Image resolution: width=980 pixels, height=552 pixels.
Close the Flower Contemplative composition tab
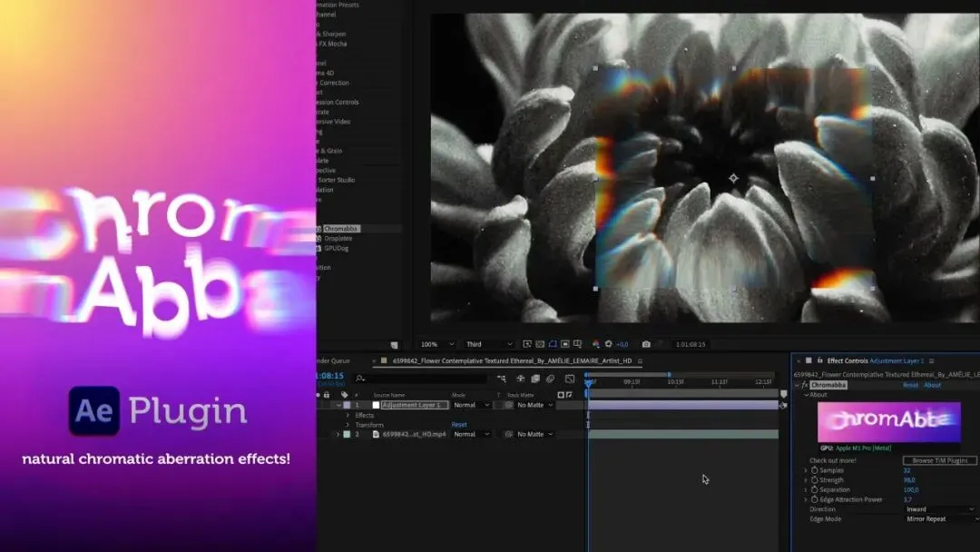point(374,360)
